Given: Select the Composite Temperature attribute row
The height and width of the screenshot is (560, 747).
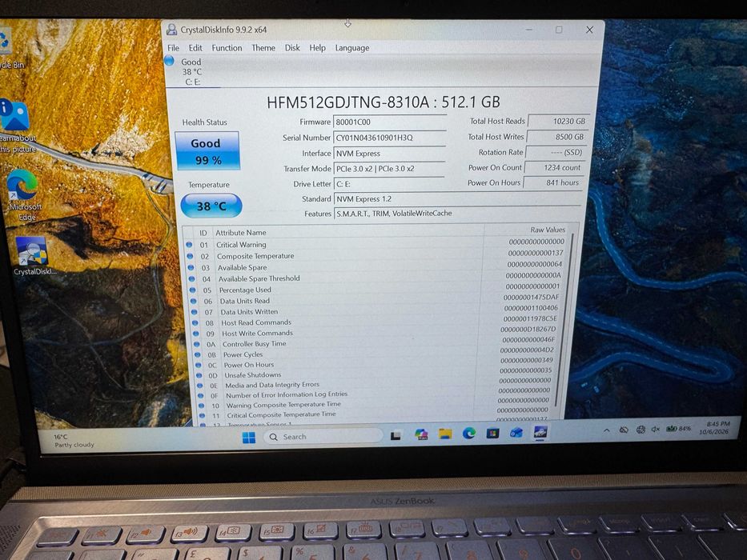Looking at the screenshot, I should click(x=376, y=255).
